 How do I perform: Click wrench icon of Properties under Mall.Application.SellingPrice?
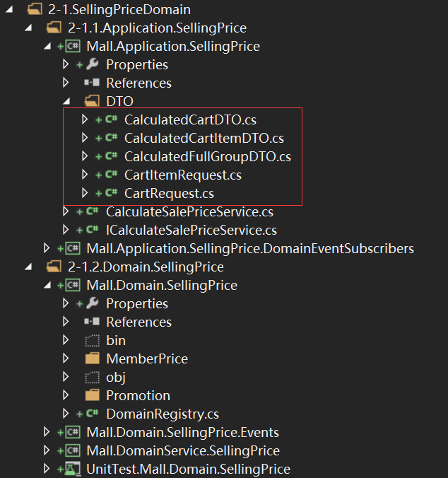pos(93,64)
